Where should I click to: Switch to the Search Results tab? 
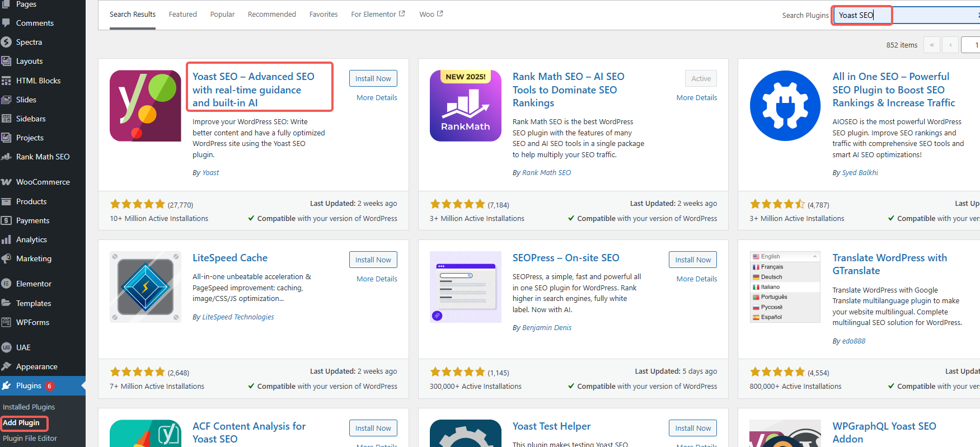[133, 14]
